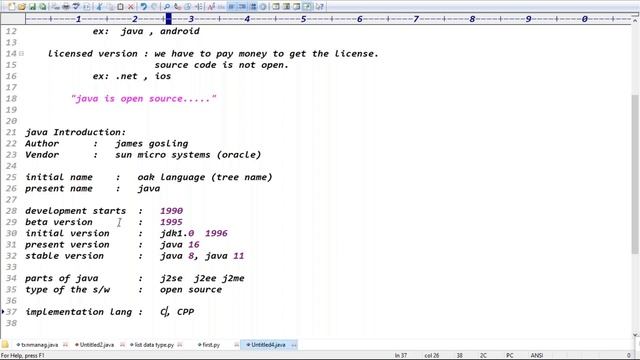Click the 'col 26' status bar entry
The image size is (640, 360).
click(431, 356)
